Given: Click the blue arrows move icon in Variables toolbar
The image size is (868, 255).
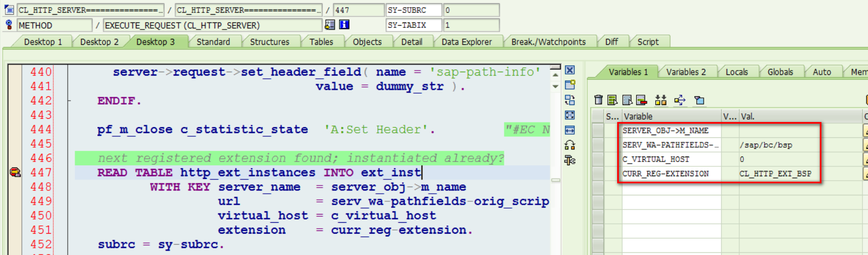Looking at the screenshot, I should [x=680, y=100].
